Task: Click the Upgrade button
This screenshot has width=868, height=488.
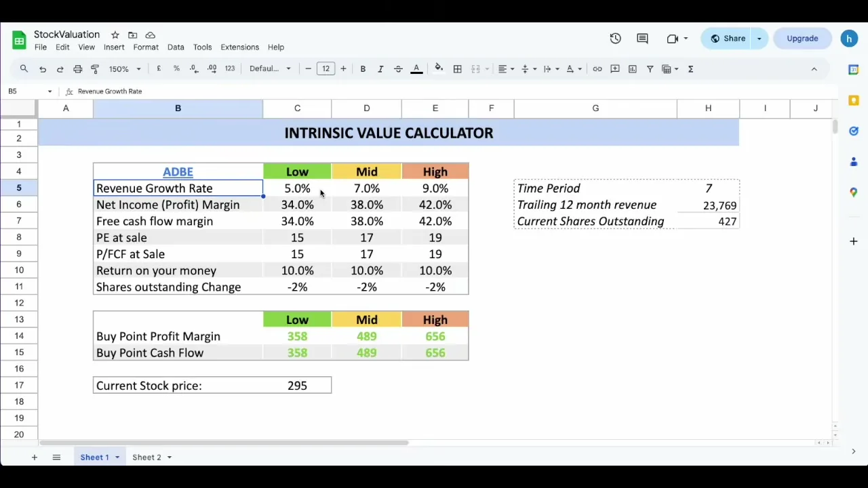Action: (802, 39)
